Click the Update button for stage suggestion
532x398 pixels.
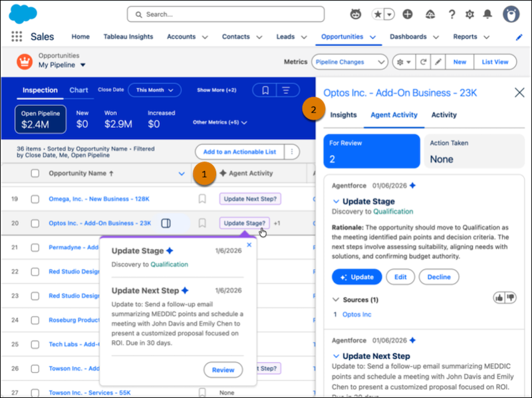point(357,277)
